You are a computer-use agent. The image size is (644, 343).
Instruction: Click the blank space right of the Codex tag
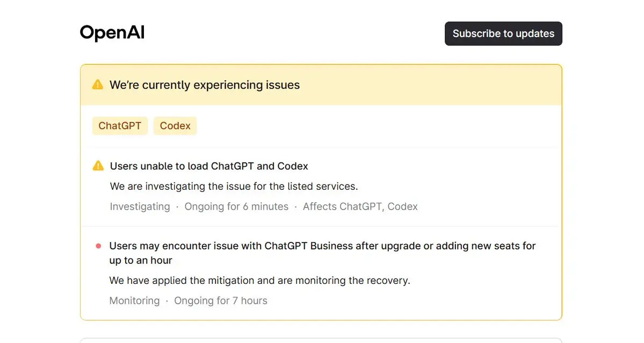[x=376, y=126]
